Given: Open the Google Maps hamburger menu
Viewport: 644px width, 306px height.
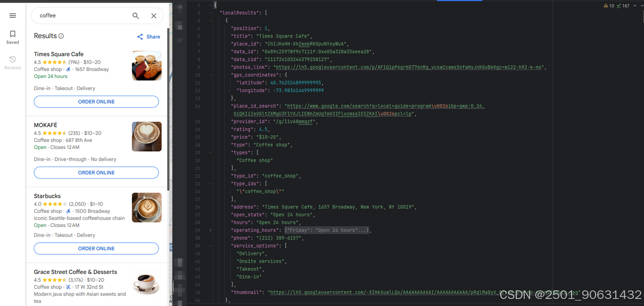Looking at the screenshot, I should (x=13, y=16).
